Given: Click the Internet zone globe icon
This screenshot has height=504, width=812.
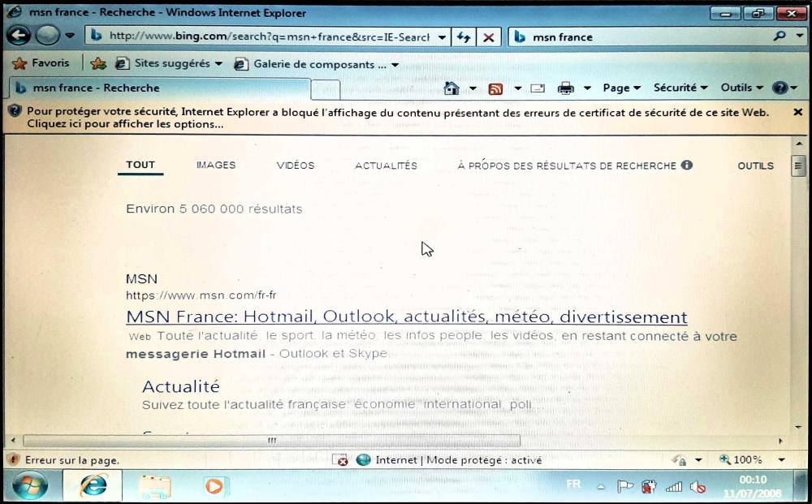Looking at the screenshot, I should 364,459.
